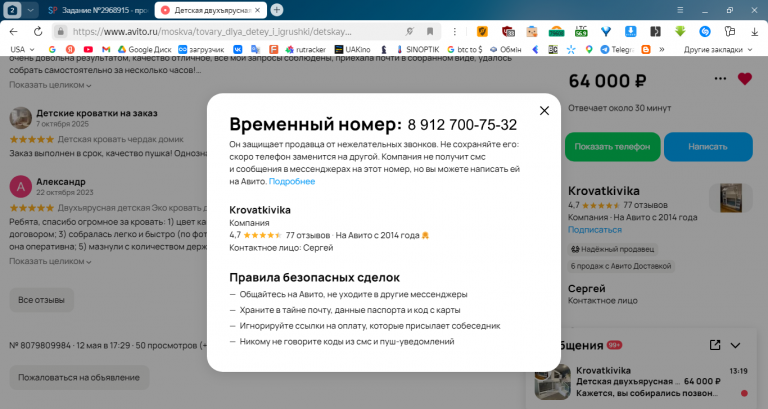Open reviewer 'Детские кроватки на заказ' profile
Screen dimensions: 768x409
click(97, 113)
